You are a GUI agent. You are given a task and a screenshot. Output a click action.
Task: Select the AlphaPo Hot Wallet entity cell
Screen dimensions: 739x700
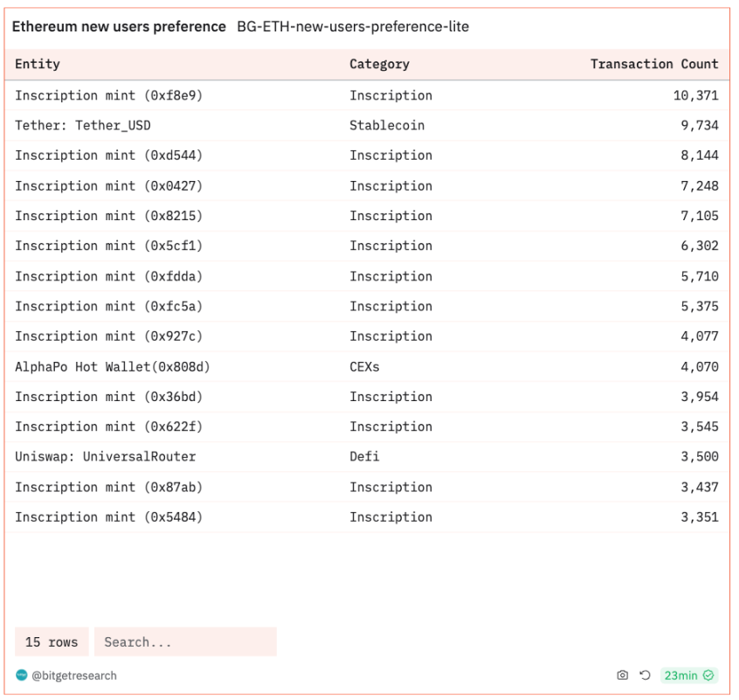coord(113,367)
